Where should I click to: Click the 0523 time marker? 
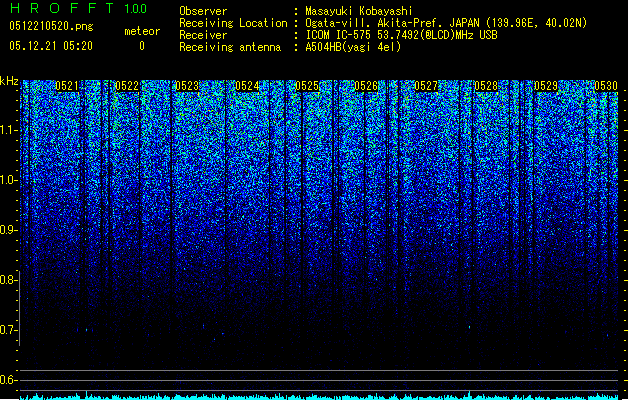[187, 86]
